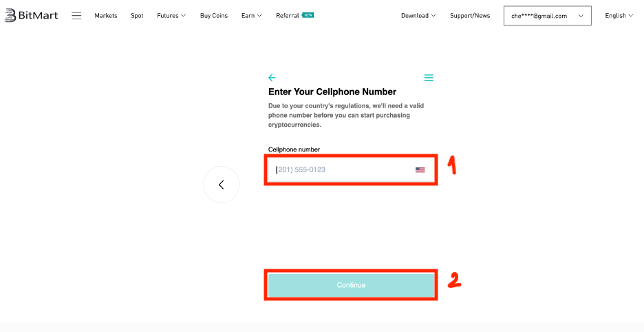This screenshot has width=644, height=332.
Task: Open the hamburger menu beside BitMart logo
Action: point(76,16)
